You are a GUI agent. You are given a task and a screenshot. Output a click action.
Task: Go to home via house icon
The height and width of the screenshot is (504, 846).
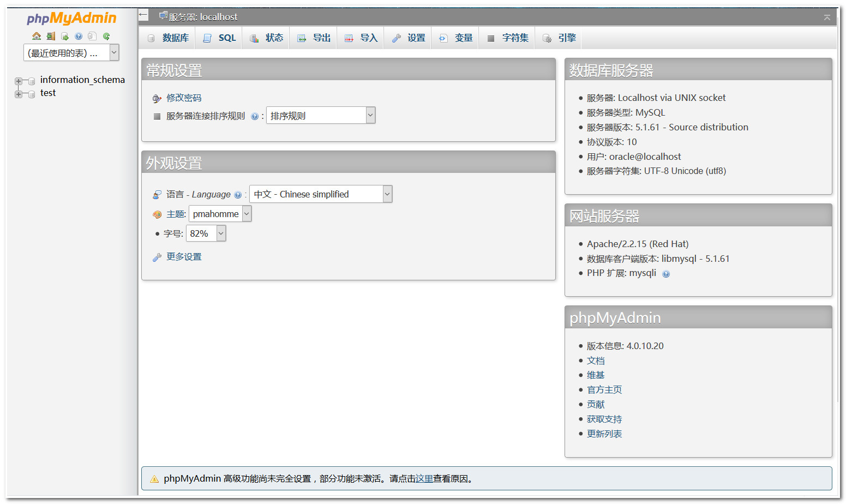[x=37, y=36]
